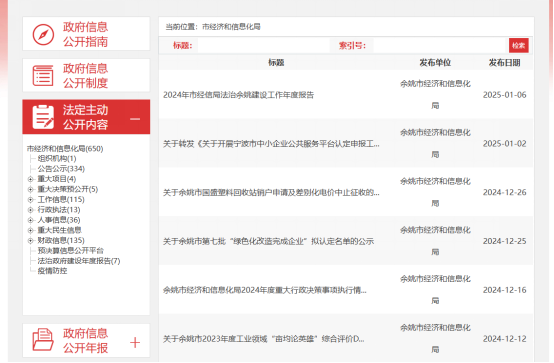
Task: Open 组织机构(1) in the tree
Action: 57,158
